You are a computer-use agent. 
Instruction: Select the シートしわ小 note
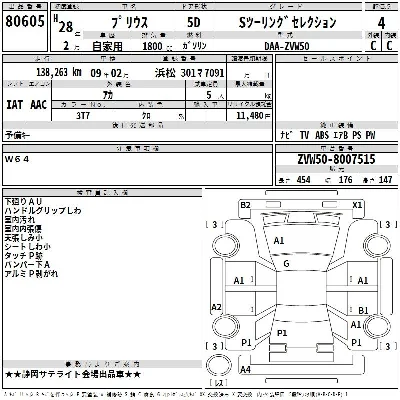pyautogui.click(x=27, y=247)
